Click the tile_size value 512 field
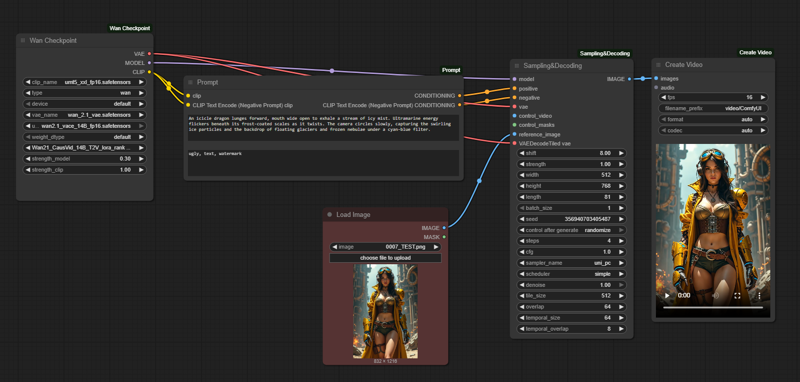This screenshot has width=800, height=382. 571,296
